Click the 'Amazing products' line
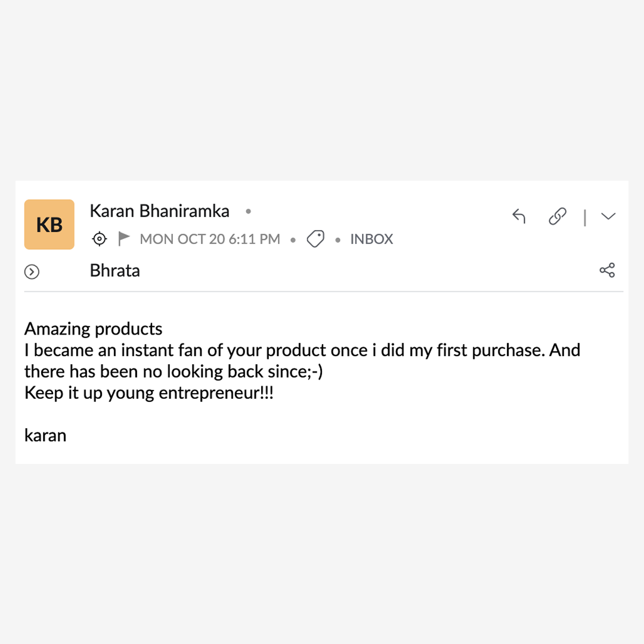Viewport: 644px width, 644px height. [94, 329]
